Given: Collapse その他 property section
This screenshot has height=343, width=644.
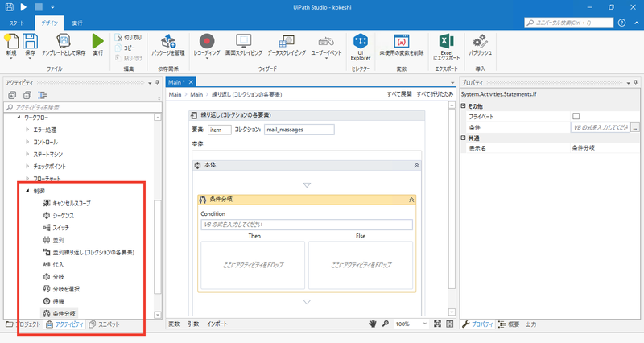Looking at the screenshot, I should click(x=464, y=106).
